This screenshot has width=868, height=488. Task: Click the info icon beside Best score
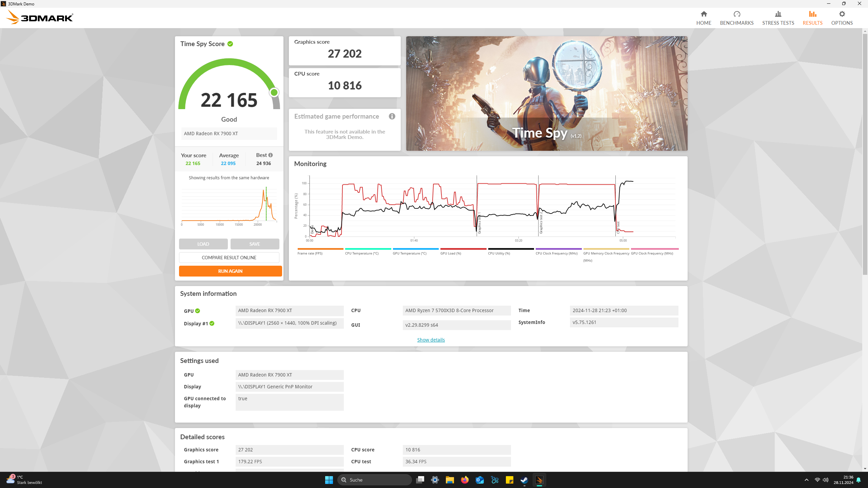pos(271,155)
